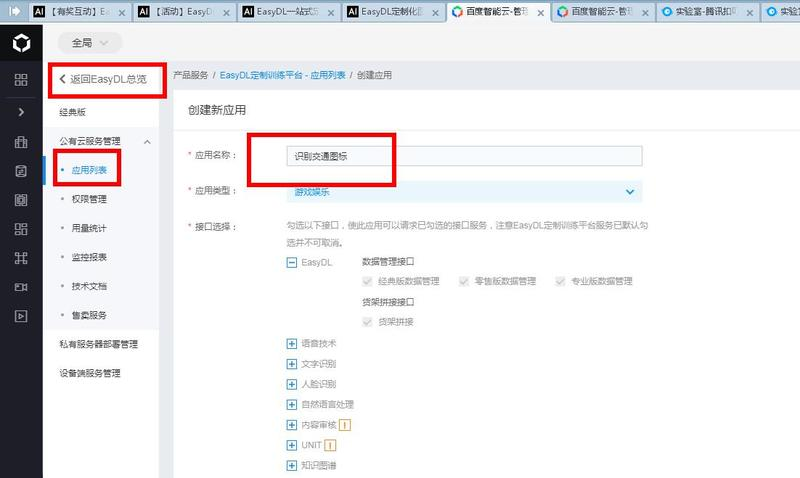
Task: Open 技术文档 in side menu
Action: (89, 286)
